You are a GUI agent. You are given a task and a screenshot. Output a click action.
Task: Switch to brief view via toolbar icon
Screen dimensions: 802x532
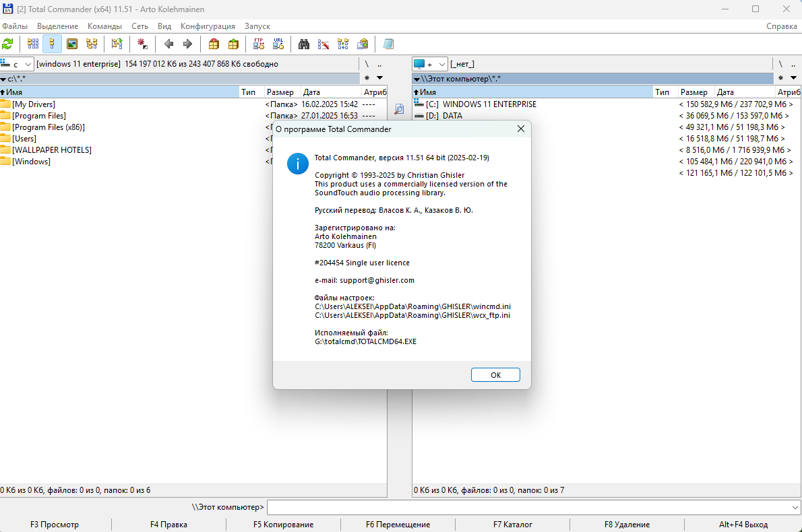(33, 44)
